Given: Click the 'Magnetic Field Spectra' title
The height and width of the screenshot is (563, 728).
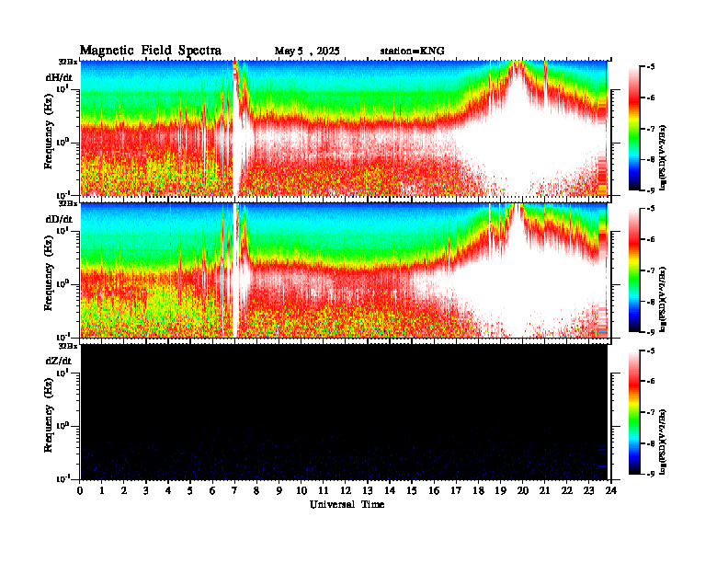Looking at the screenshot, I should tap(151, 51).
